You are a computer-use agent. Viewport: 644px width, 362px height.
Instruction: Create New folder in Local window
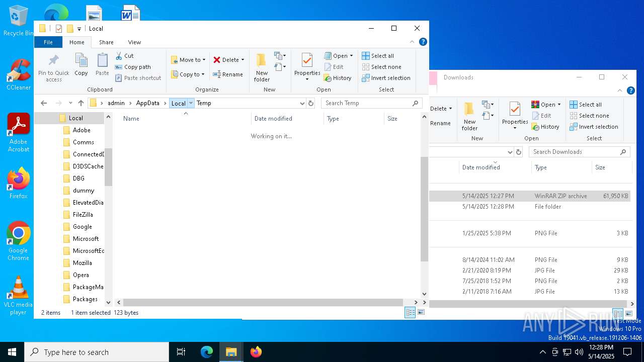[x=262, y=68]
